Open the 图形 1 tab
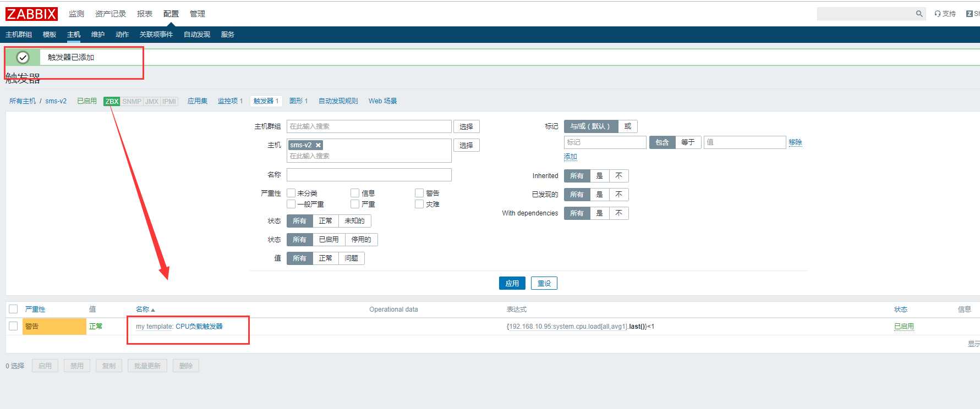 point(298,101)
